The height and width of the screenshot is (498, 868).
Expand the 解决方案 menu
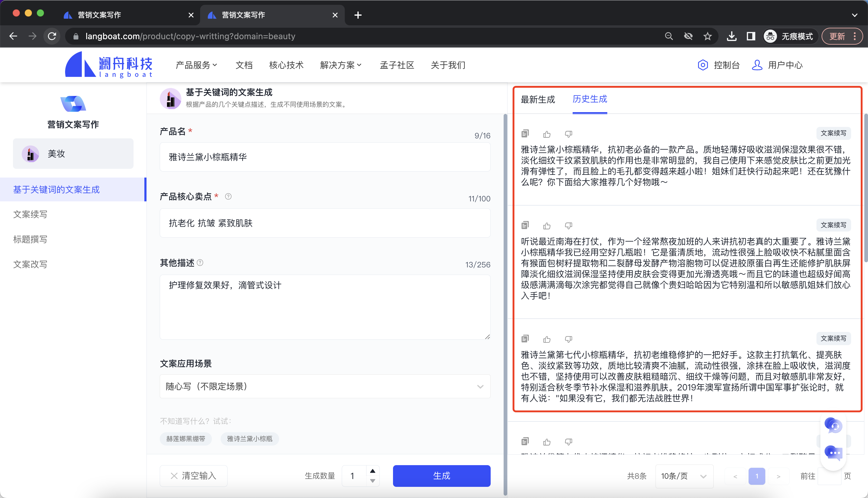[341, 65]
